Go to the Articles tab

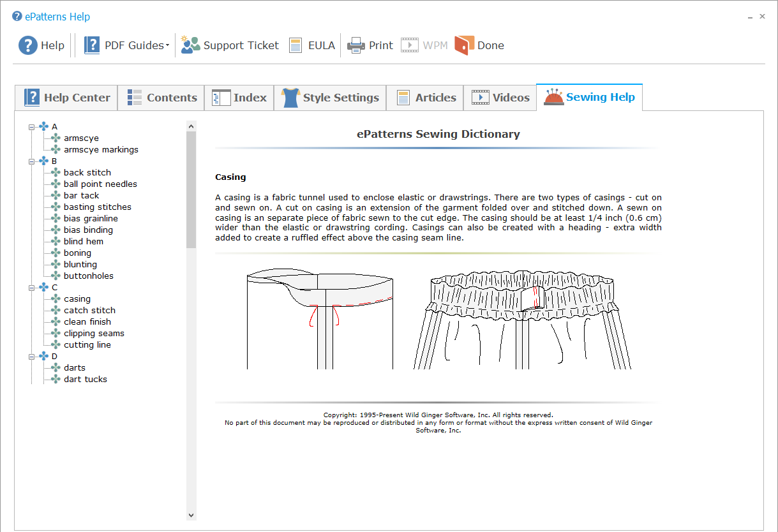[425, 98]
